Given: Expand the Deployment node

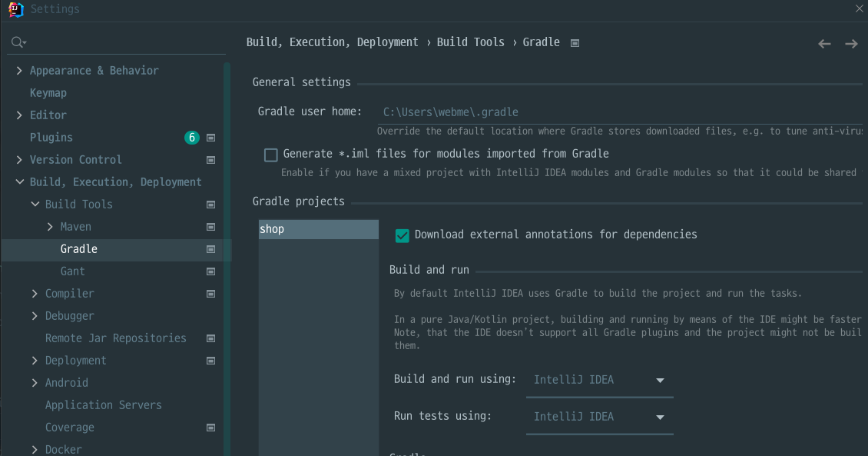Looking at the screenshot, I should pyautogui.click(x=35, y=361).
